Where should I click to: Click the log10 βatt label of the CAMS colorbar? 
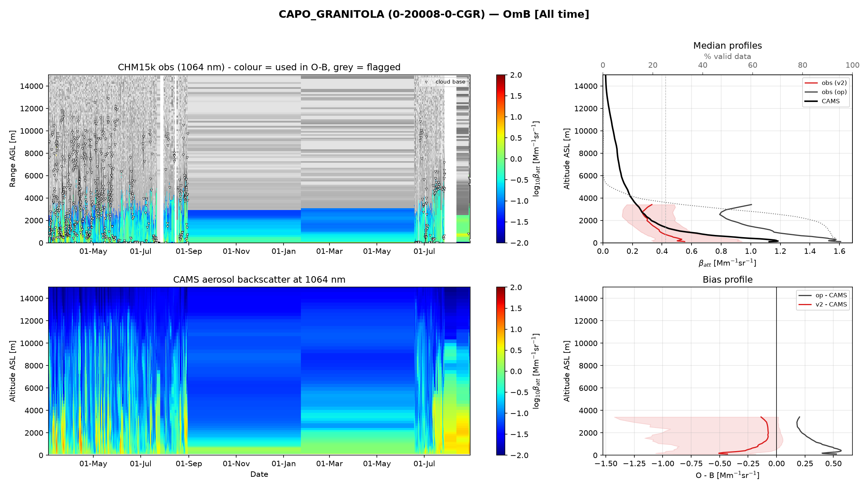pos(536,371)
